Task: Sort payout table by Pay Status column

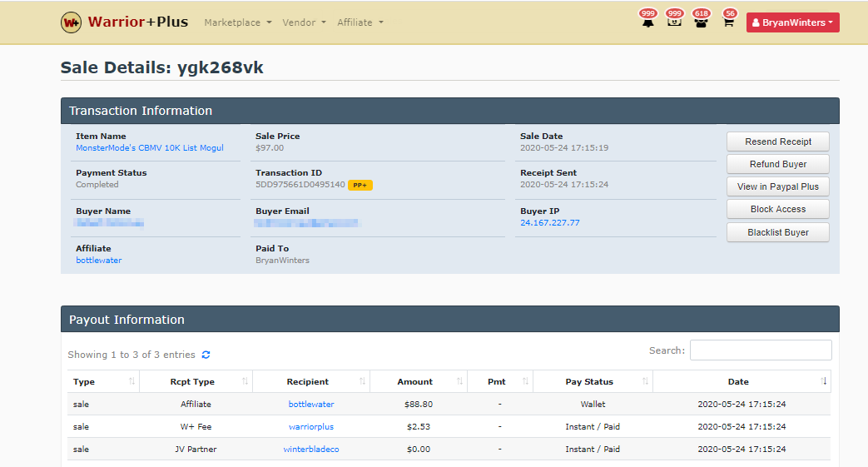Action: pyautogui.click(x=593, y=381)
